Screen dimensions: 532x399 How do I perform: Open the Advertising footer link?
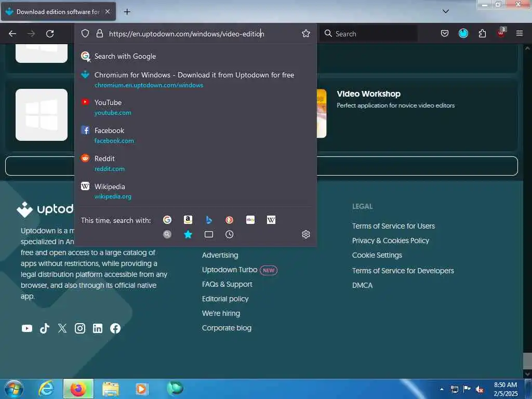pos(220,255)
